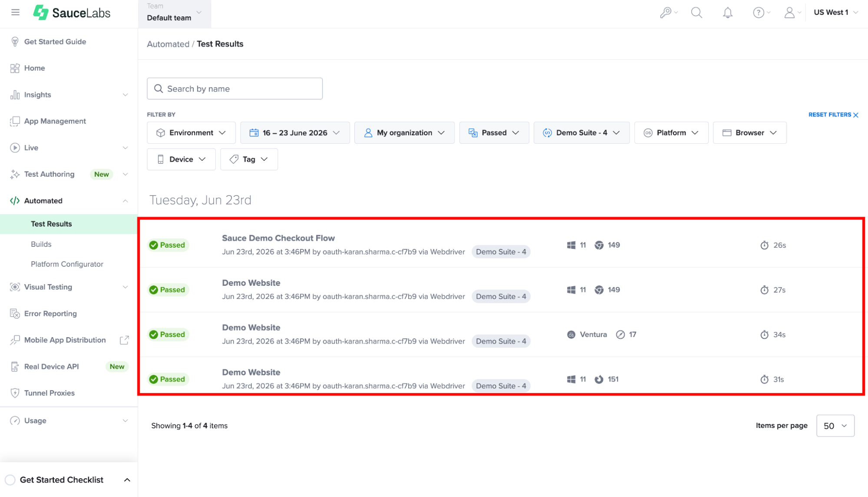
Task: Click the Tunnel Proxies shield icon
Action: (15, 393)
